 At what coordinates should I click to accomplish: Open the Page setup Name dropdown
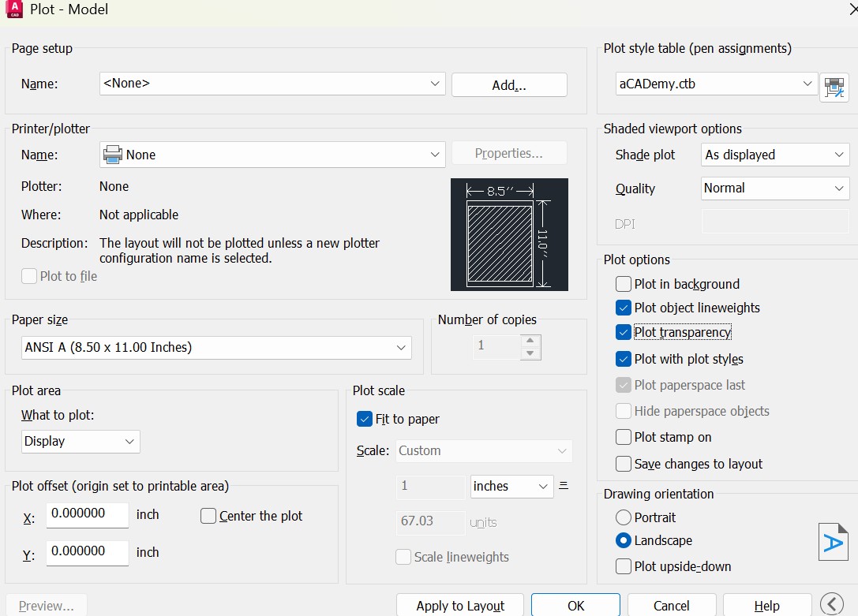272,84
